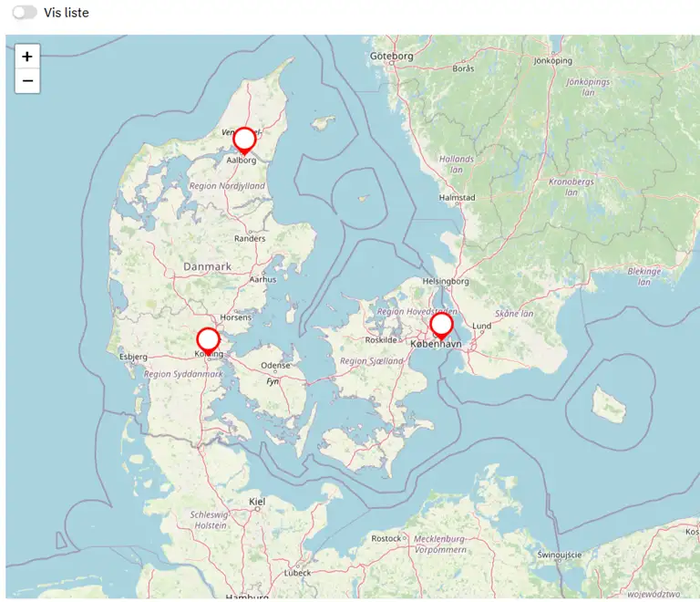The width and height of the screenshot is (700, 602).
Task: Click Kiel on the map
Action: coord(258,502)
